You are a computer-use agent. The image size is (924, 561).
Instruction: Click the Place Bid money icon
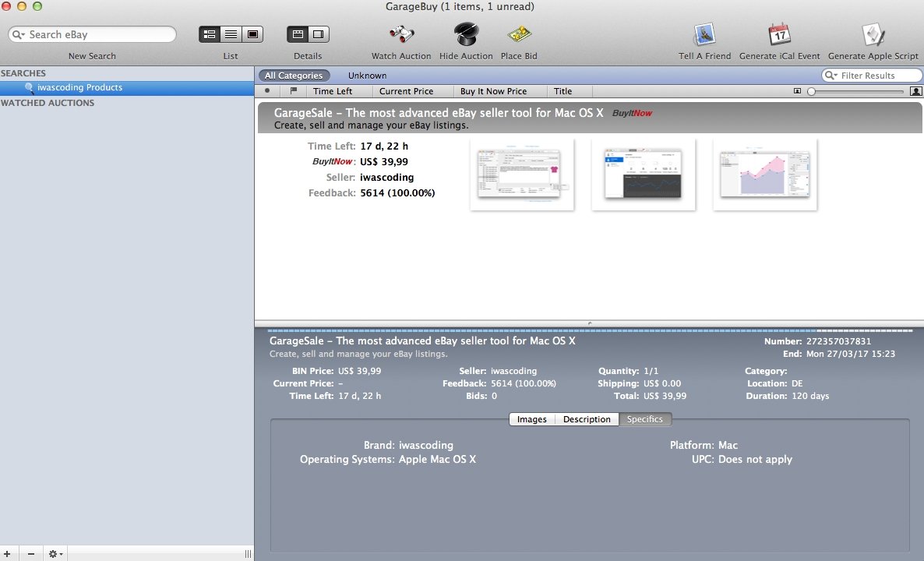click(519, 34)
